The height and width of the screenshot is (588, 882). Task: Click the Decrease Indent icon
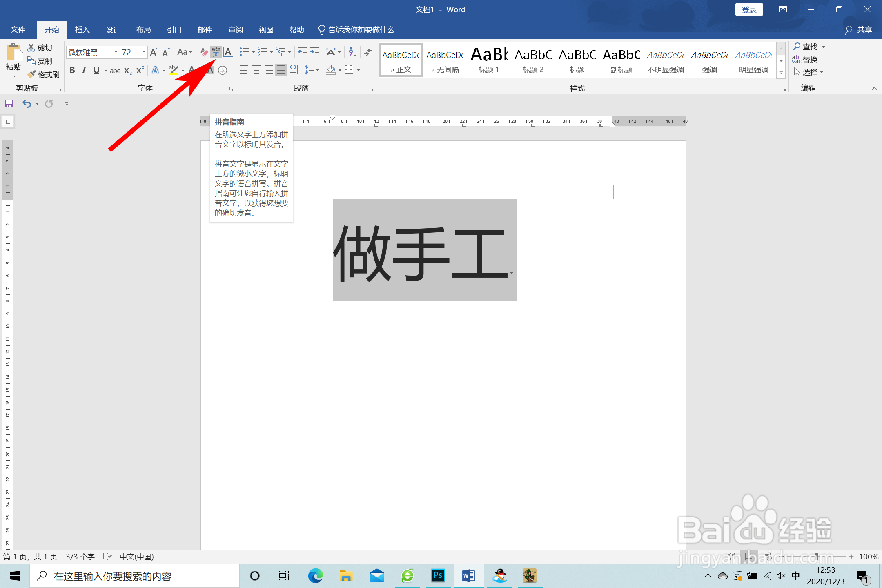tap(302, 52)
